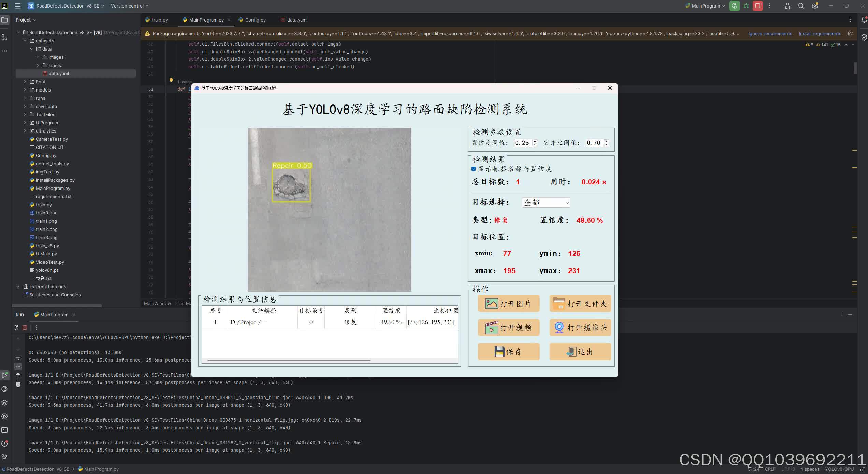The image size is (868, 474).
Task: Open the Project tool window folder icon
Action: pos(4,20)
